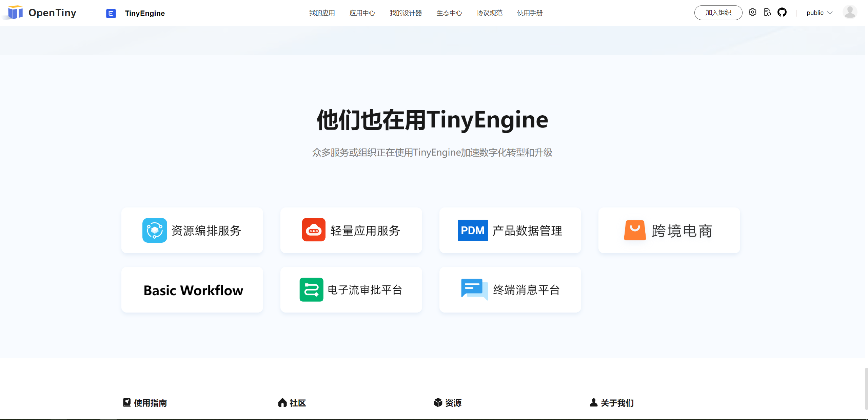Click the PDM blue badge icon
The image size is (868, 420).
473,230
